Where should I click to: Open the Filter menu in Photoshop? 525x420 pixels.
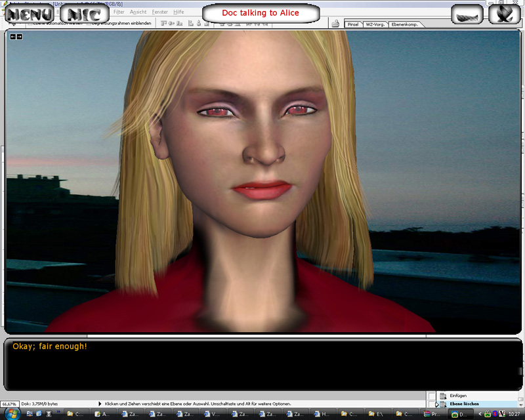pyautogui.click(x=119, y=12)
